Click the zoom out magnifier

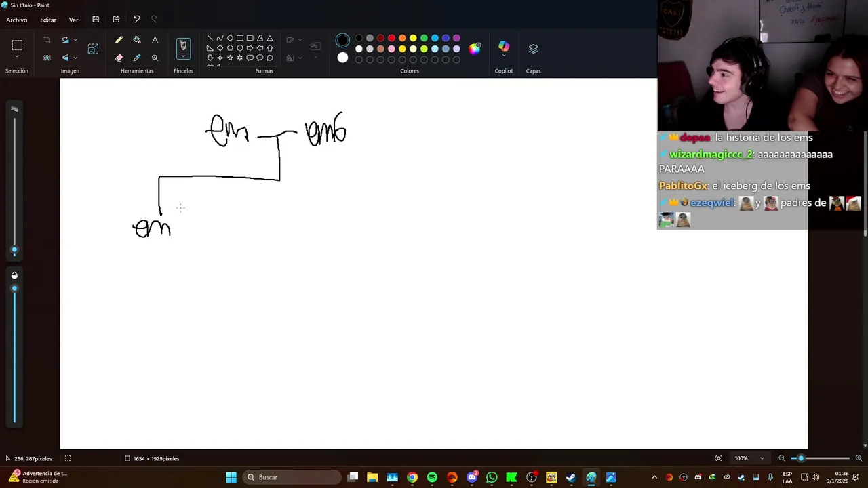pos(781,458)
